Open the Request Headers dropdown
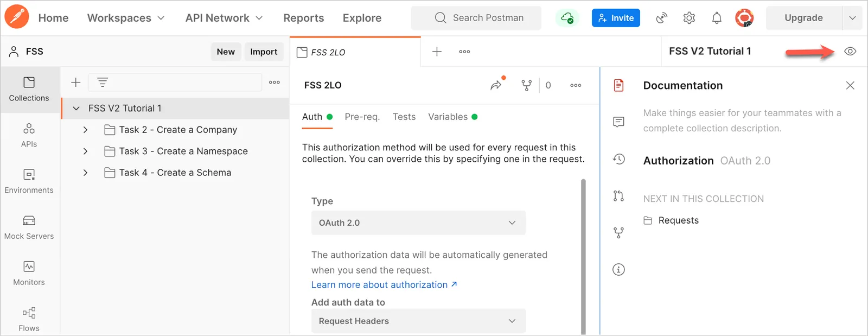 pos(418,321)
